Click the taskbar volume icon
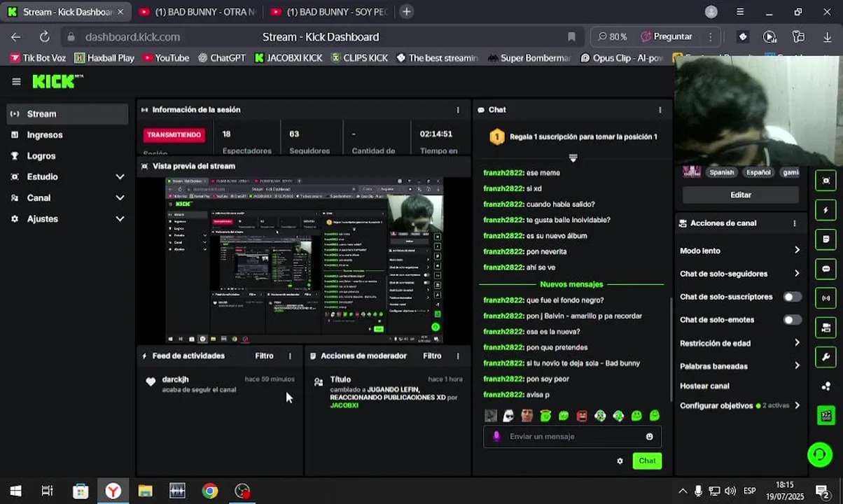Viewport: 843px width, 504px height. (x=730, y=491)
